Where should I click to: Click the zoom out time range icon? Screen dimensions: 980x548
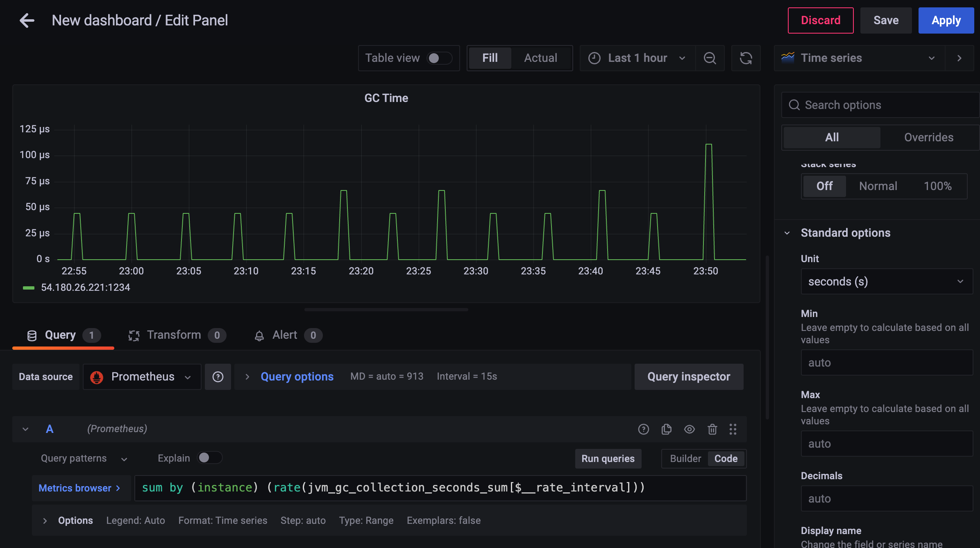(x=710, y=58)
